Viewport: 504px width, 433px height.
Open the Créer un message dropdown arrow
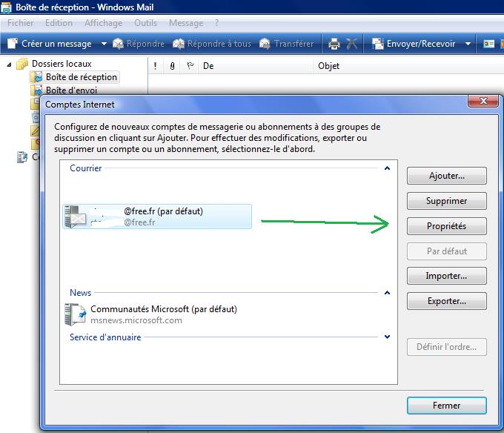104,44
